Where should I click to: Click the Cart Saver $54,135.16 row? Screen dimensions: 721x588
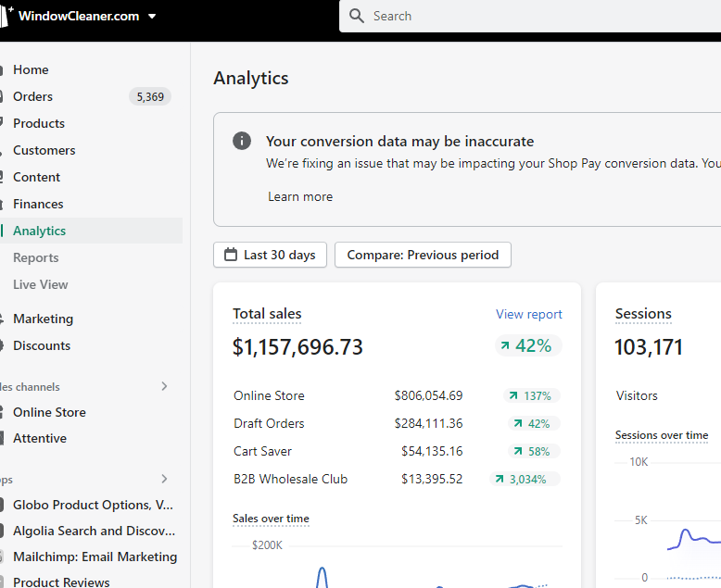click(x=397, y=451)
